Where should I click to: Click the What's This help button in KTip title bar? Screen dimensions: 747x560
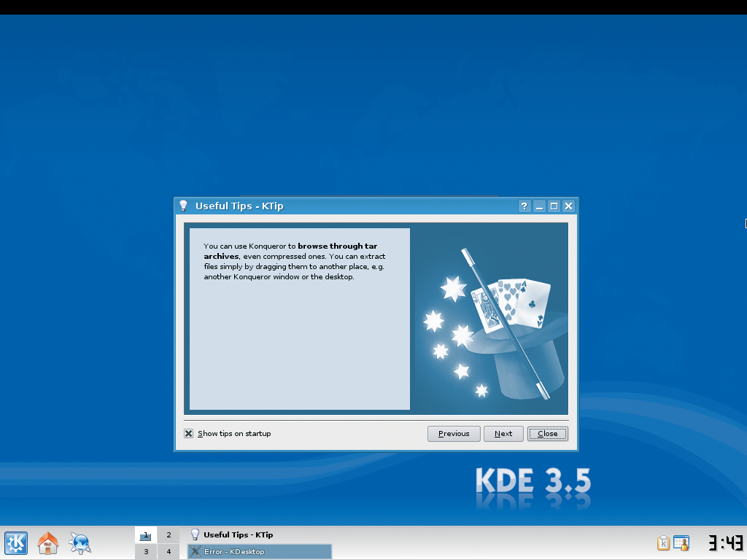point(525,206)
